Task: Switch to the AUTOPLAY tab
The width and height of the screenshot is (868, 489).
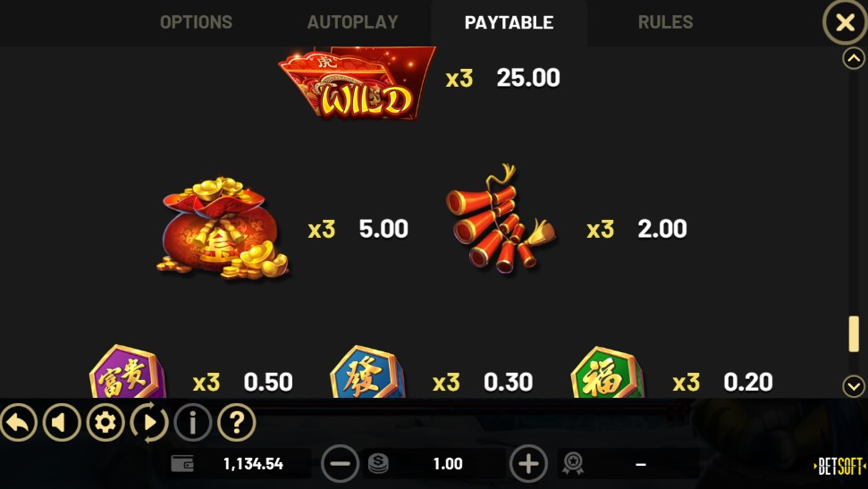Action: pos(352,22)
